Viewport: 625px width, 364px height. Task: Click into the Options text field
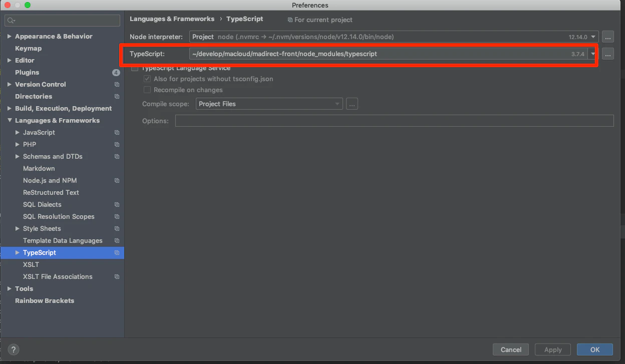coord(394,121)
